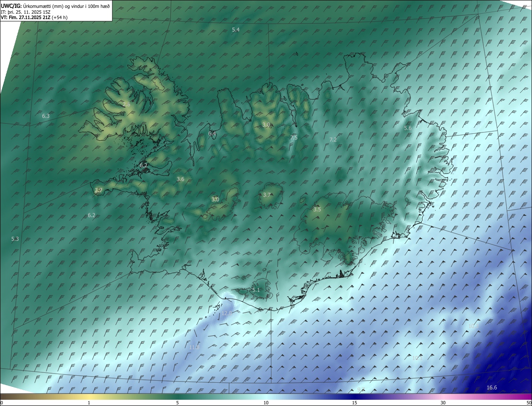The image size is (532, 406).
Task: Click the 11.8 value label
Action: pos(194,347)
